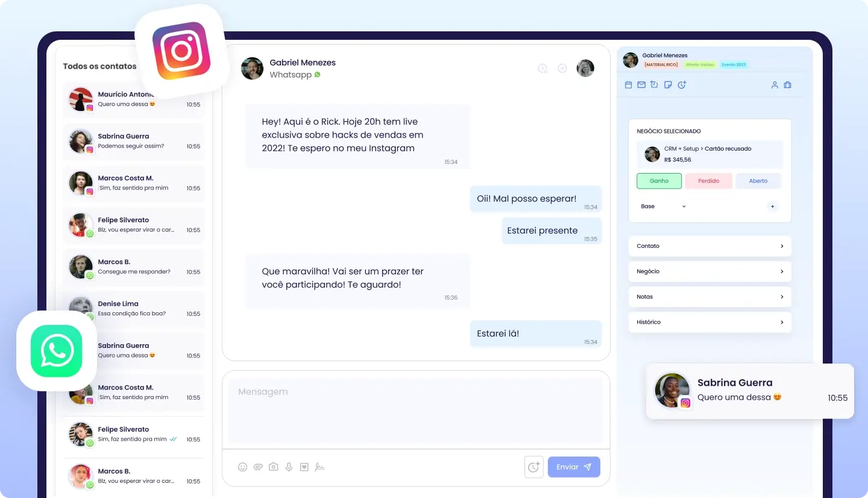Click Gabriel Menezes avatar in right contact panel
This screenshot has height=498, width=868.
click(x=631, y=60)
